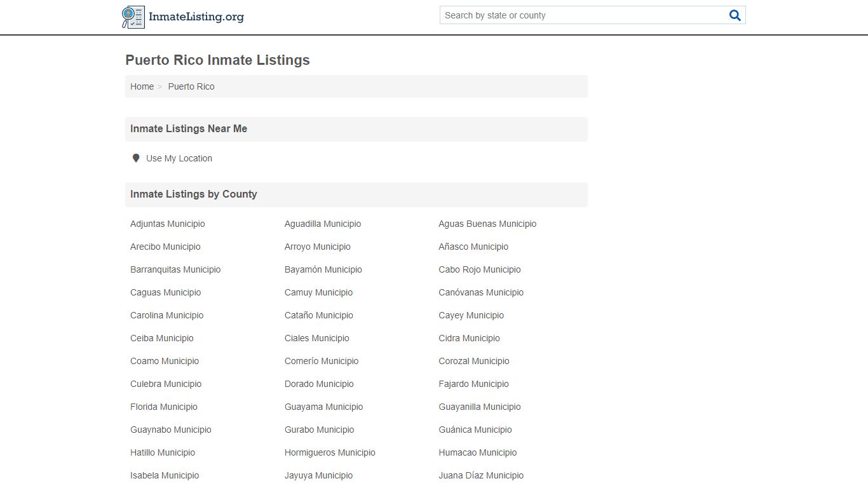View Jayuya Municipio listings
Viewport: 868px width, 488px height.
coord(318,475)
